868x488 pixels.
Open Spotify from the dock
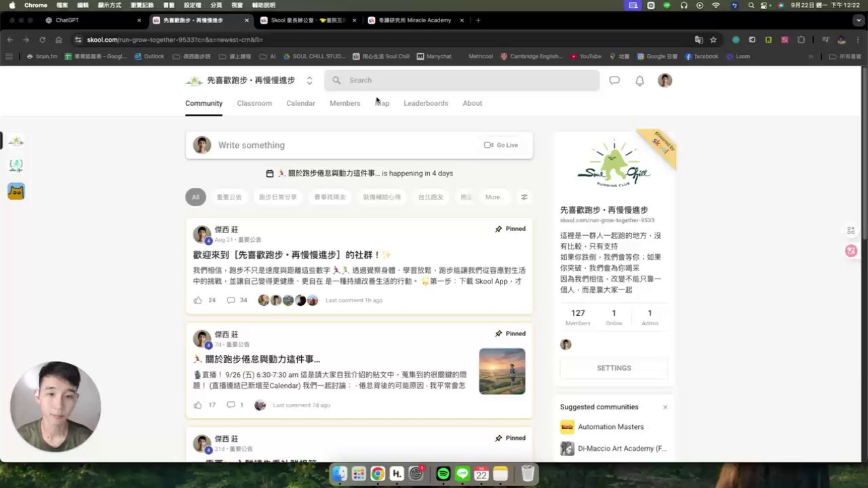[x=443, y=474]
